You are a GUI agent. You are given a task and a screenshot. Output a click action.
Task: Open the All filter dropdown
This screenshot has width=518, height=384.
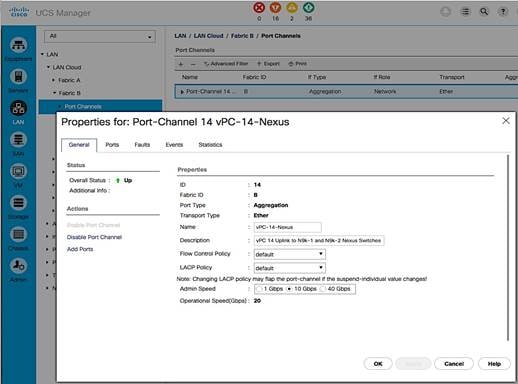[x=100, y=36]
